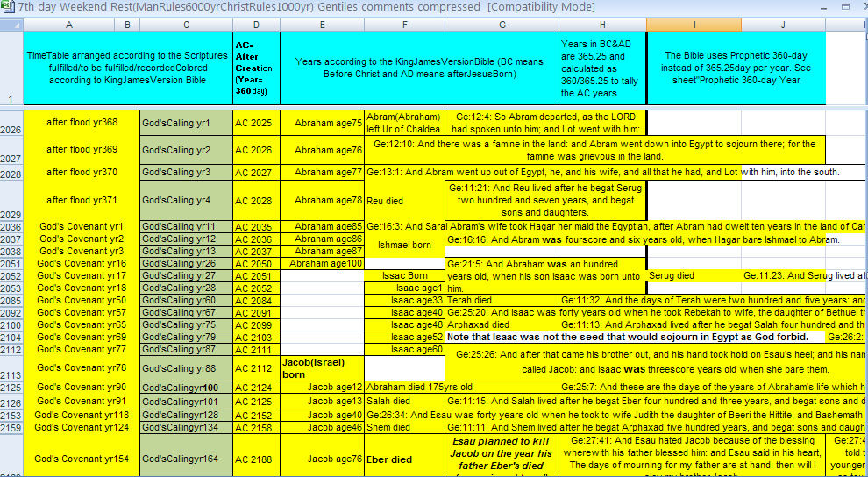Viewport: 868px width, 477px height.
Task: Select column A header
Action: pos(69,25)
